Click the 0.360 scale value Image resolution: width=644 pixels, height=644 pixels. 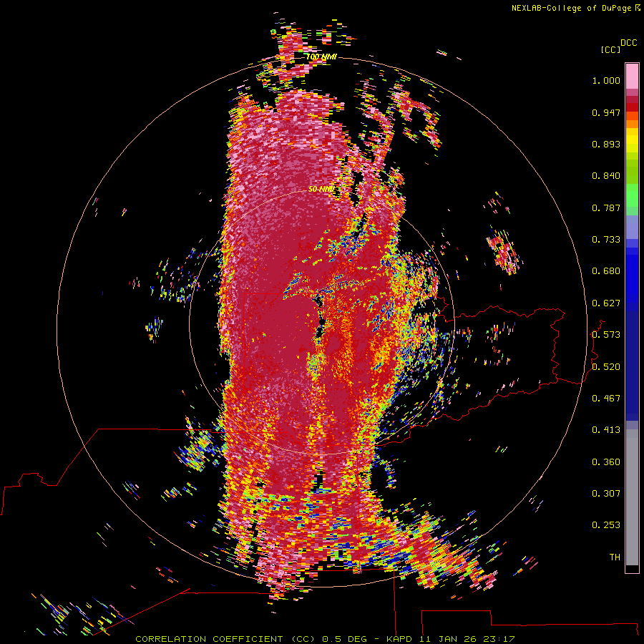coord(606,462)
